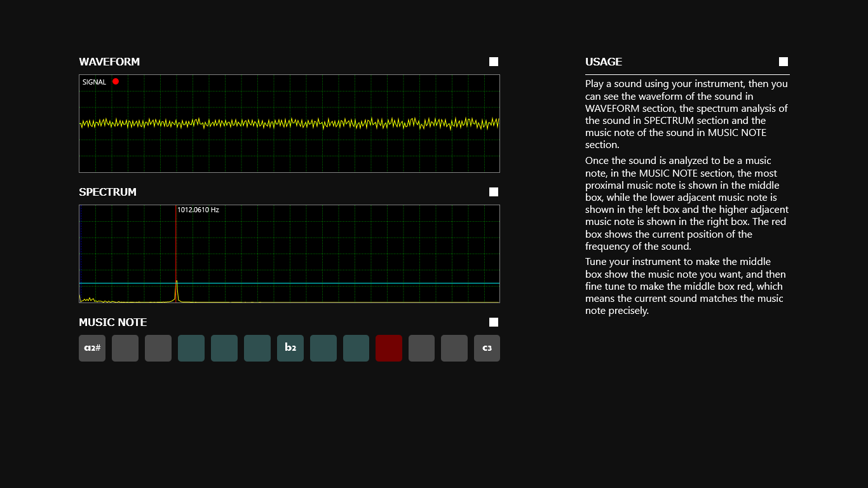This screenshot has width=868, height=488.
Task: Click the 1012.0610 Hz frequency label
Action: (x=198, y=209)
